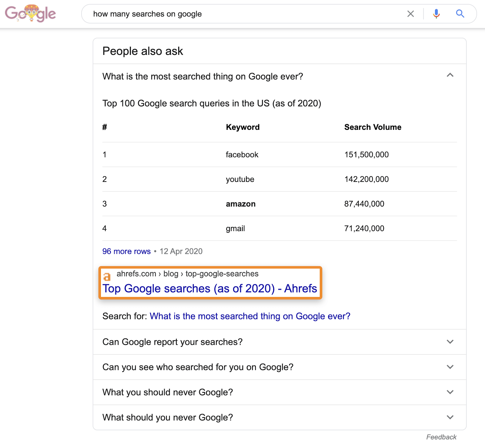Image resolution: width=485 pixels, height=448 pixels.
Task: Click the question "What is the most searched thing on Google ever?"
Action: tap(202, 76)
